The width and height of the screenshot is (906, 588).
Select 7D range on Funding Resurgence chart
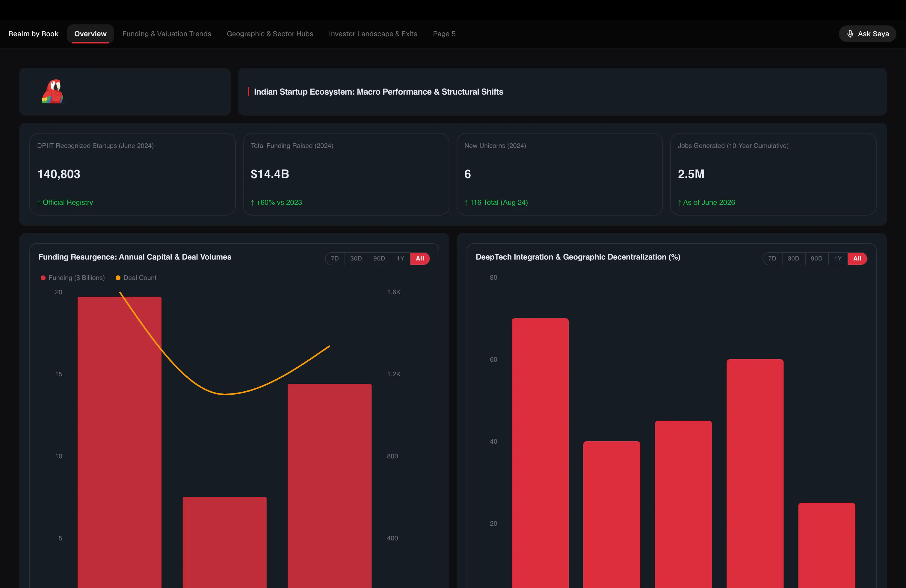coord(335,259)
